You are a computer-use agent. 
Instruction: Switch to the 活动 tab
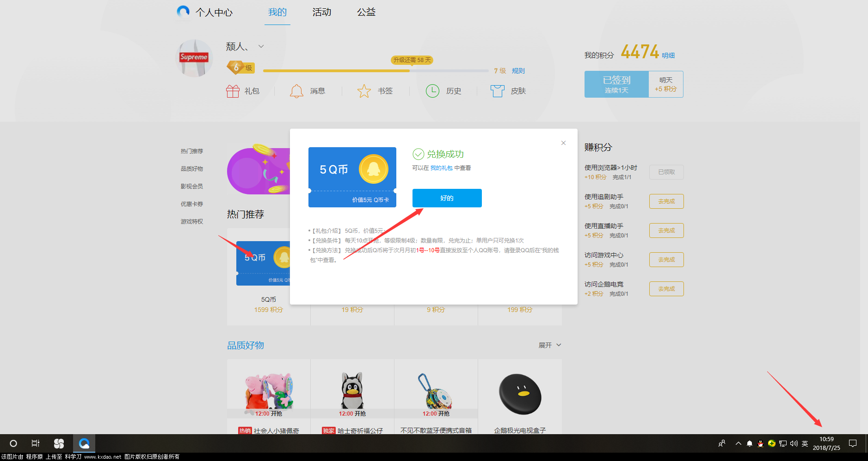[x=322, y=12]
